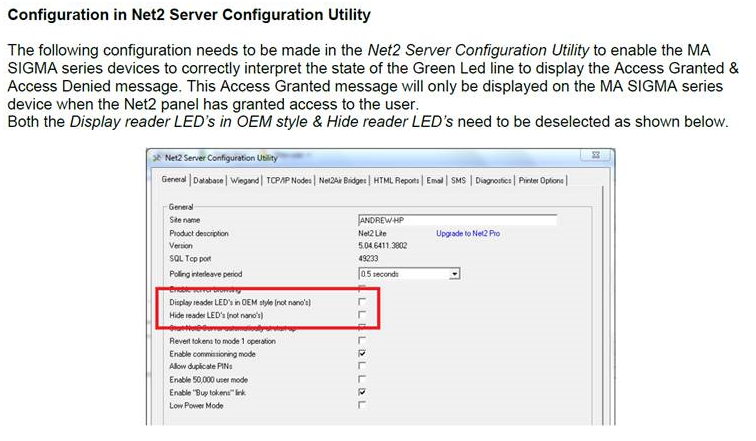The image size is (756, 441).
Task: Click the document heading Configuration in Net2 Server Configuration Utility
Action: (189, 14)
